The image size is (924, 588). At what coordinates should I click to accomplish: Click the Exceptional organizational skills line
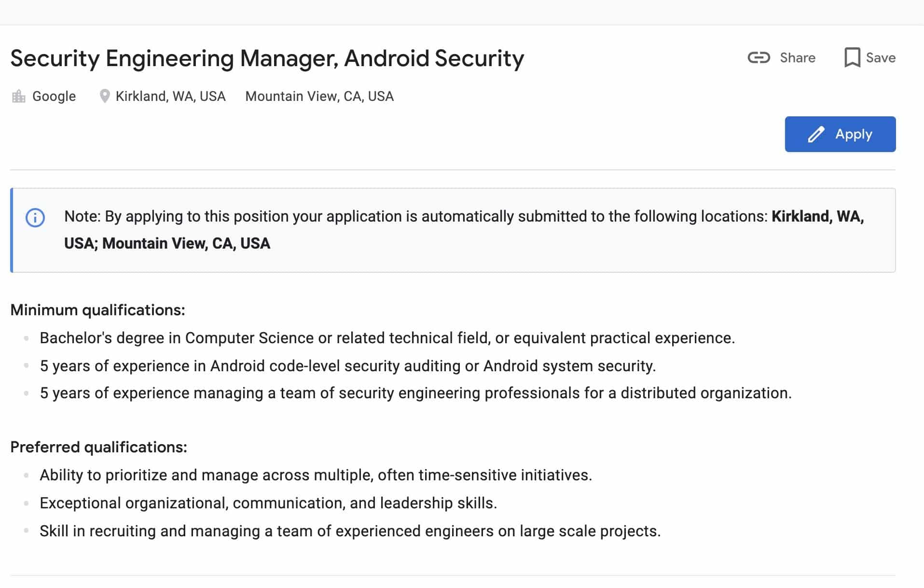pos(268,503)
